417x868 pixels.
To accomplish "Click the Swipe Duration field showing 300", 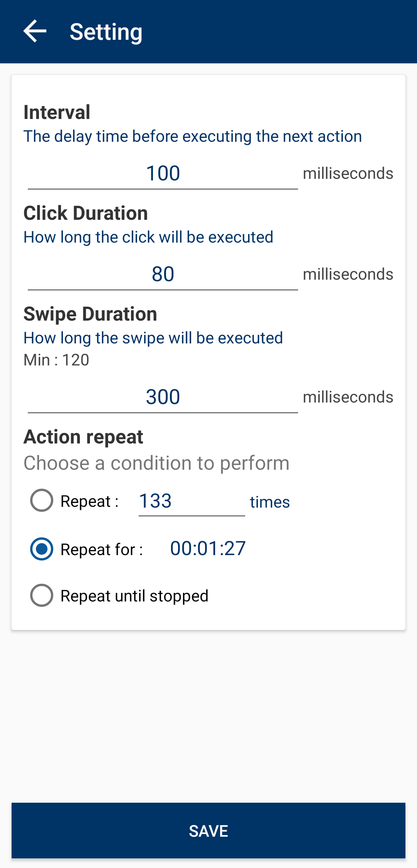I will 163,397.
